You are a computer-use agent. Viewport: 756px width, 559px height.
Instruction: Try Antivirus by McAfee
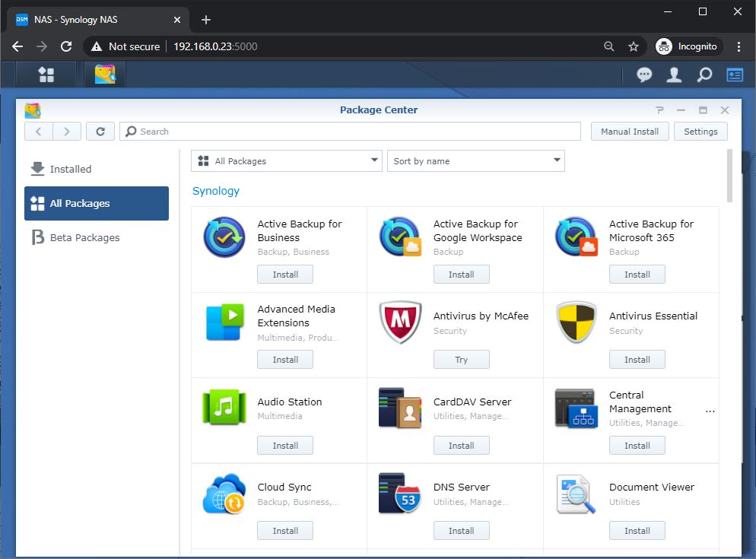click(462, 359)
